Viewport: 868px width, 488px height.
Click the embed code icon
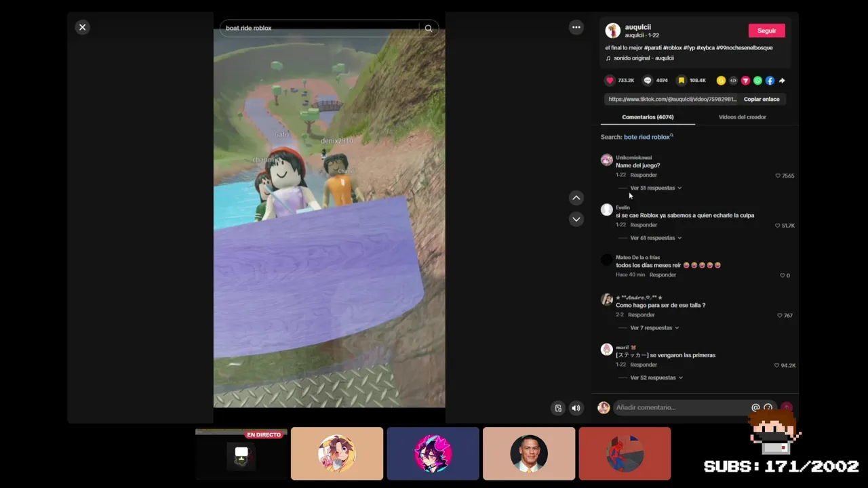[733, 81]
